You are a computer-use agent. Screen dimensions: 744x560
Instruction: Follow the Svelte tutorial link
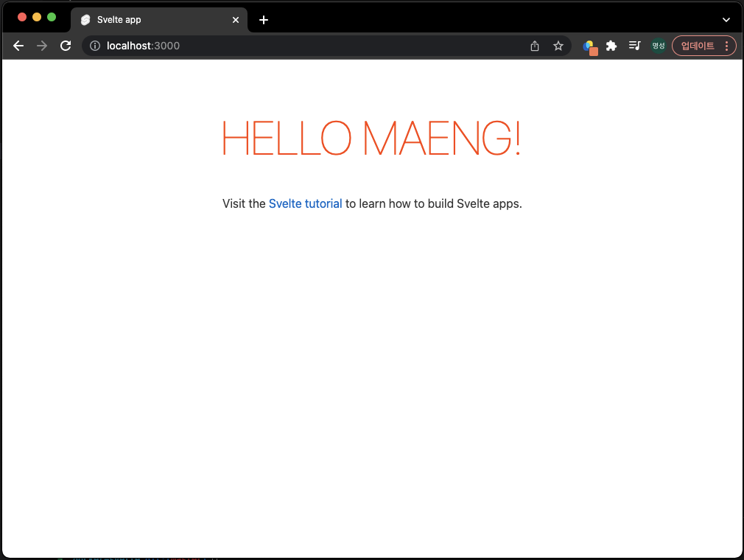tap(305, 203)
